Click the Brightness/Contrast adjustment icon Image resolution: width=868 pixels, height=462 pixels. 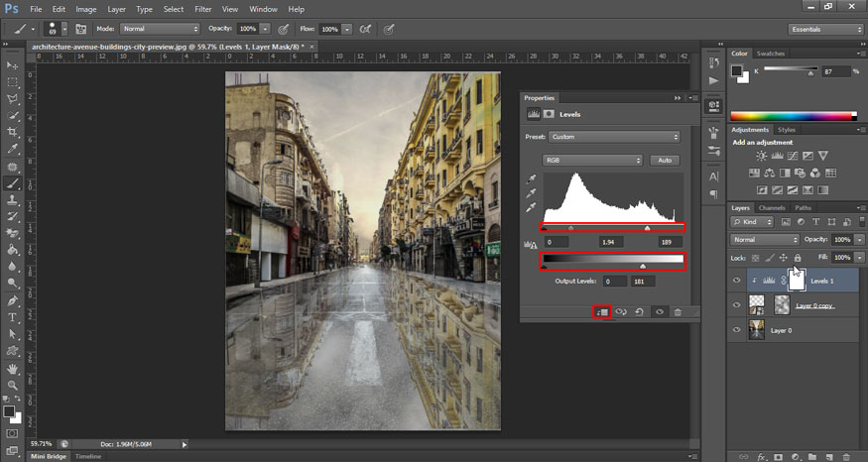(762, 156)
